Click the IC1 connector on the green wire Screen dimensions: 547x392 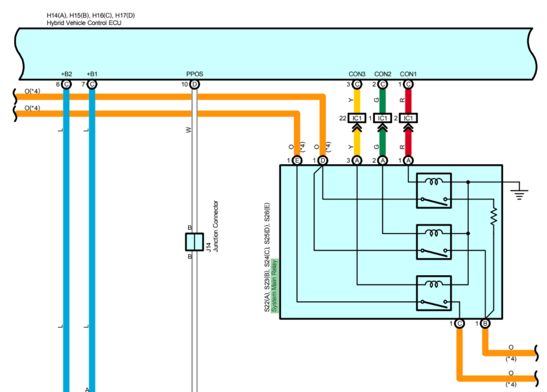pyautogui.click(x=382, y=118)
